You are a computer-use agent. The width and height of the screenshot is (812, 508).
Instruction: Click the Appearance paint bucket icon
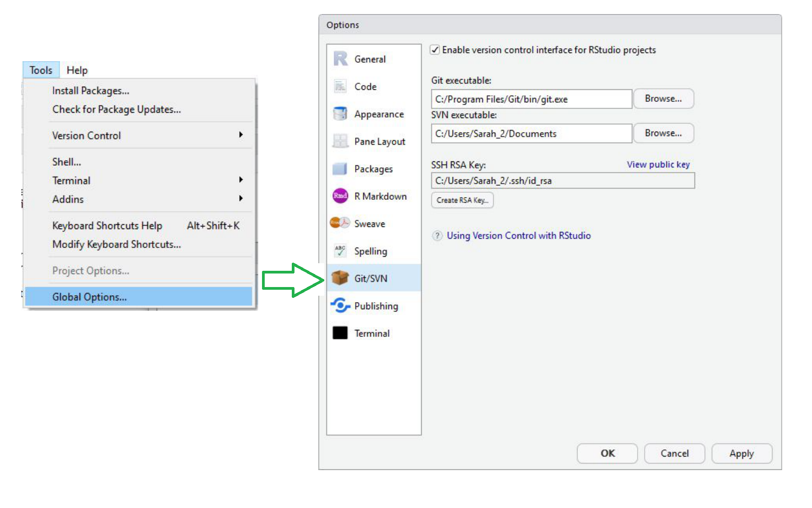coord(340,114)
